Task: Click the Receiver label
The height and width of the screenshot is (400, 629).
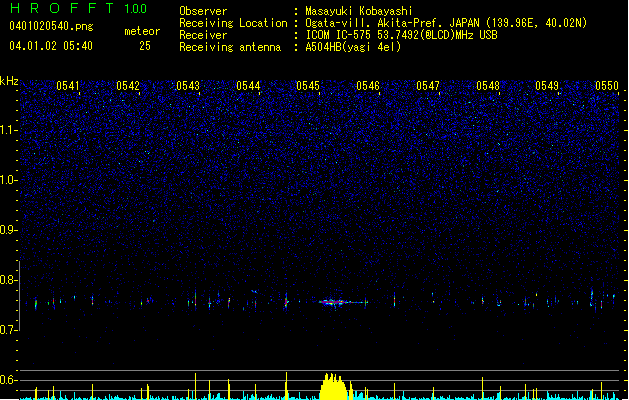Action: (x=203, y=35)
